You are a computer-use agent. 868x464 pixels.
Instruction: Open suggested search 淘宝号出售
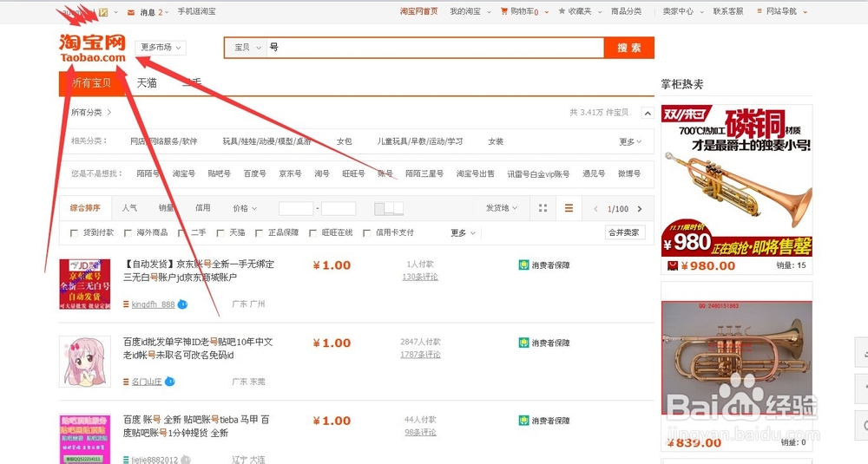[x=475, y=173]
